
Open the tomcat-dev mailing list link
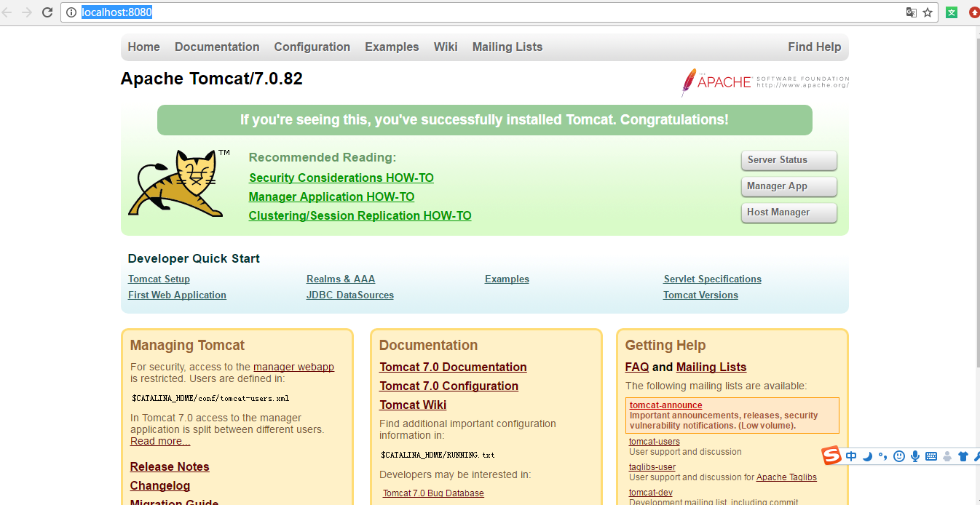tap(651, 492)
